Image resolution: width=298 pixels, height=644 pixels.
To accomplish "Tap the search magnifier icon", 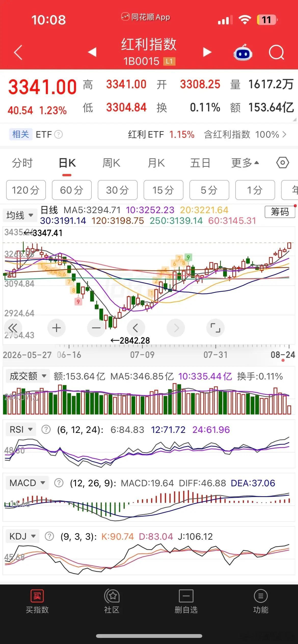I will tap(276, 52).
